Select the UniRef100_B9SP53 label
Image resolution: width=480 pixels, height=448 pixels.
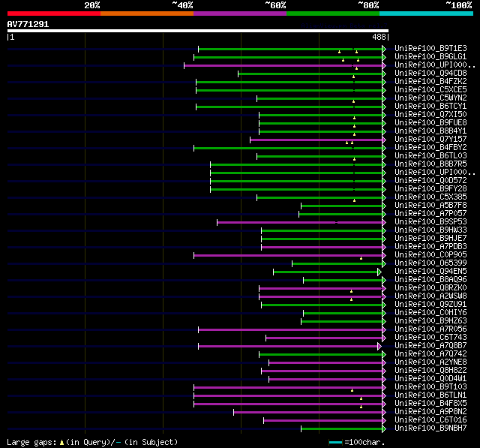pos(430,222)
